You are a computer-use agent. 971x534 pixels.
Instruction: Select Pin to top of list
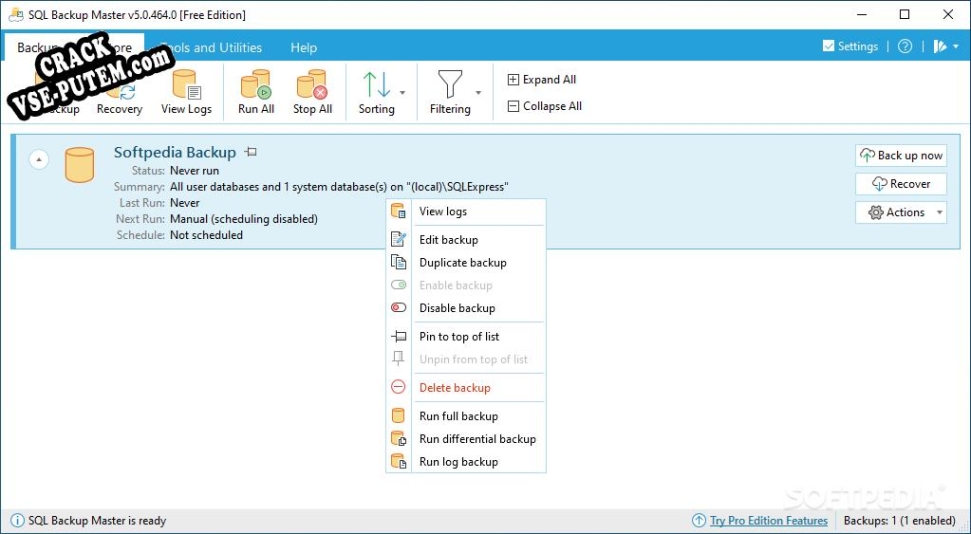[x=466, y=336]
